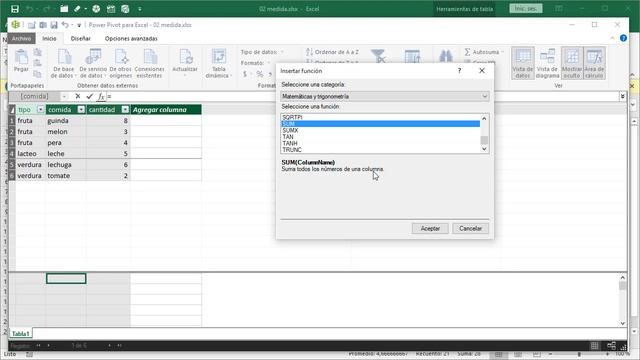Click the Aceptar button

click(430, 228)
